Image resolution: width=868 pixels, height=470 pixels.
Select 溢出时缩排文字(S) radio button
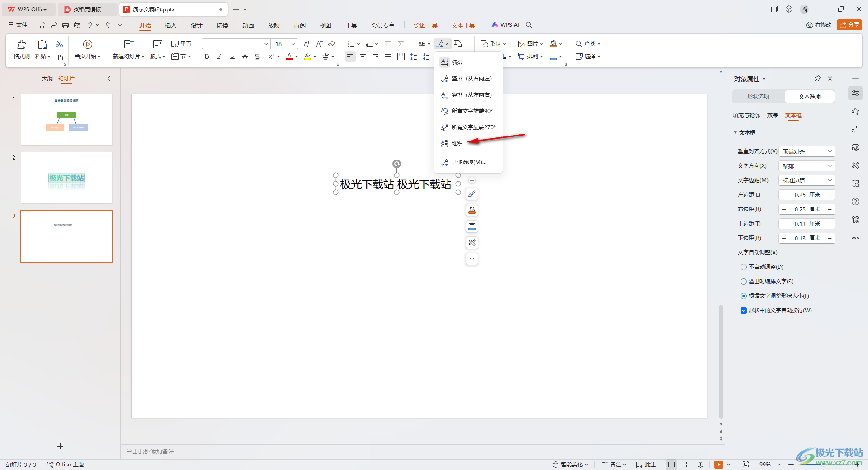click(744, 282)
